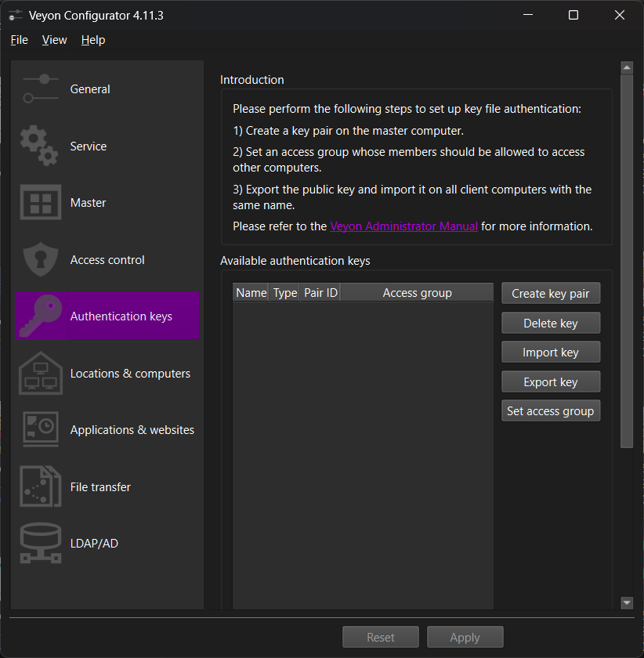Sort keys by the Type column header
644x658 pixels.
(x=285, y=292)
